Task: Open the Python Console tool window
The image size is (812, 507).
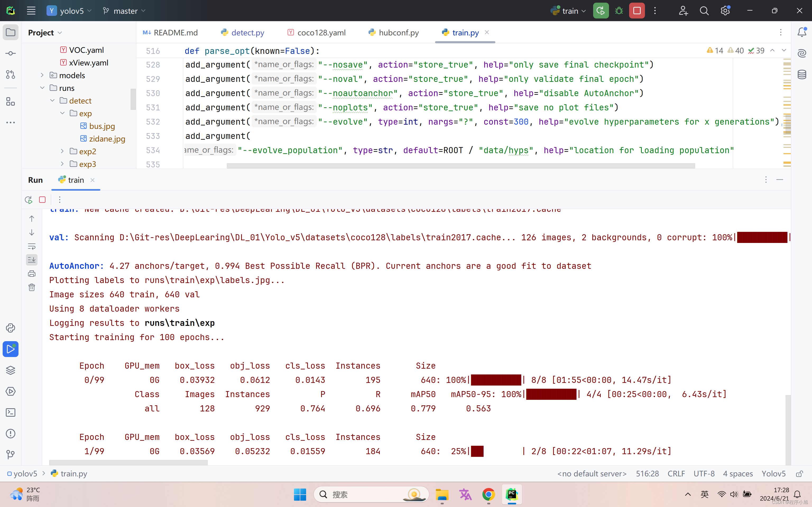Action: tap(10, 328)
